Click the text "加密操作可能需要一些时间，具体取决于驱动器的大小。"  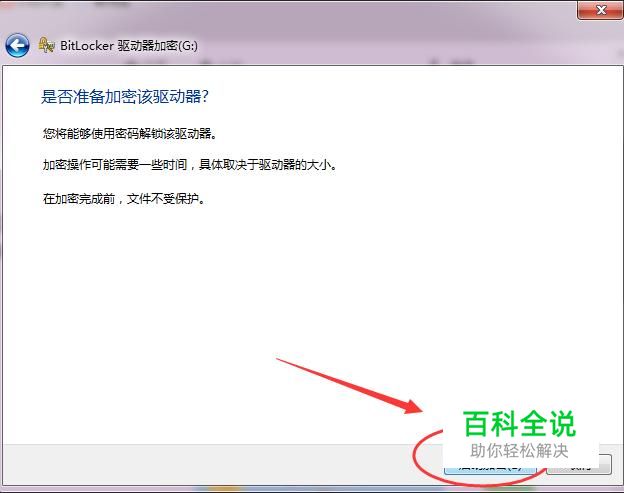pyautogui.click(x=190, y=165)
